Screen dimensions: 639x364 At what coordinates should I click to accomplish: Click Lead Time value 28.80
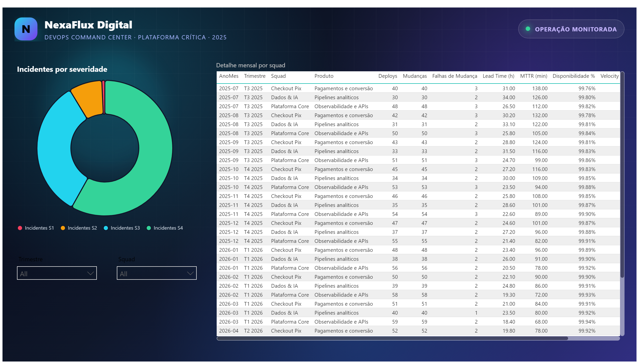pos(509,143)
